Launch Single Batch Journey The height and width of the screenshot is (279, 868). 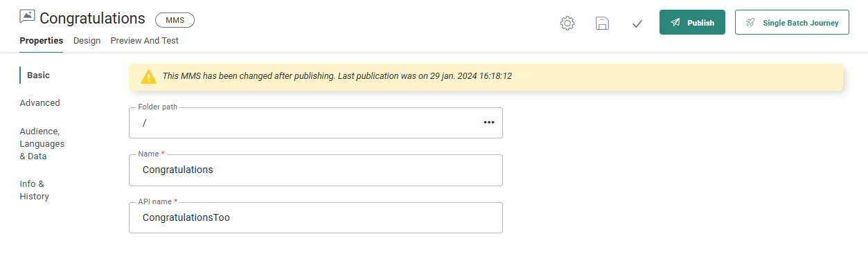coord(792,22)
